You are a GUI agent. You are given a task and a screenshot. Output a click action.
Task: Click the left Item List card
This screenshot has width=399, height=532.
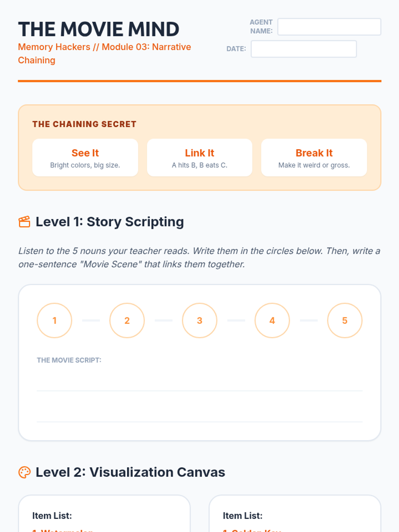pos(104,514)
